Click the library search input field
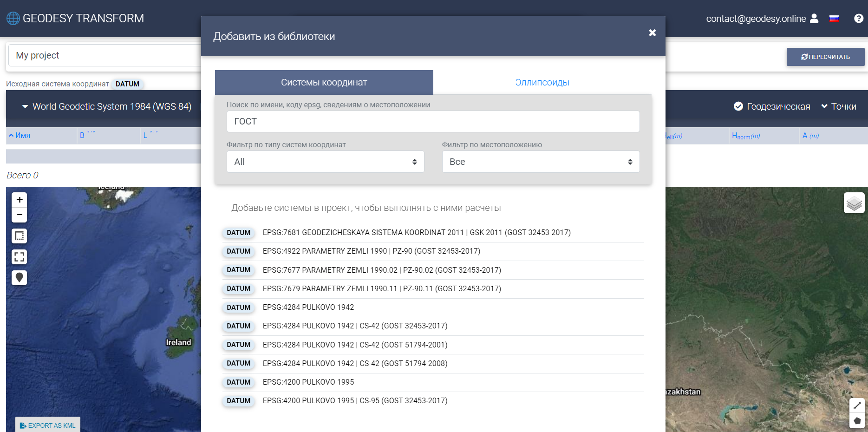 (433, 121)
